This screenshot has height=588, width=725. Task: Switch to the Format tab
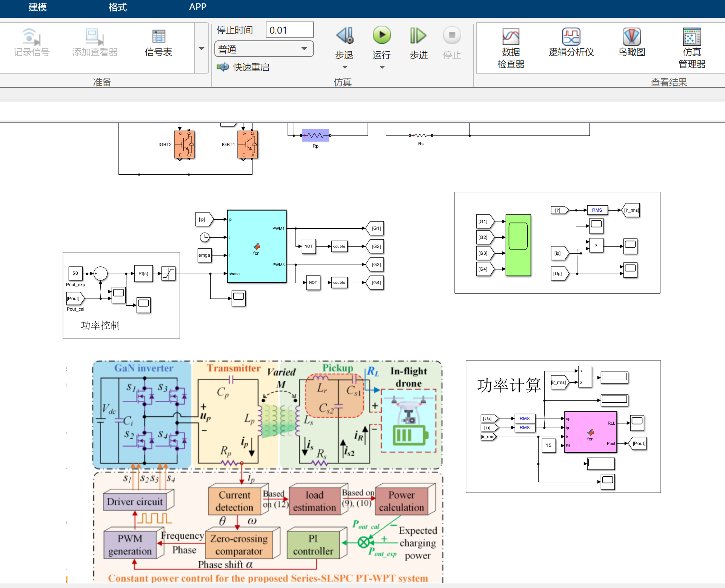point(117,7)
